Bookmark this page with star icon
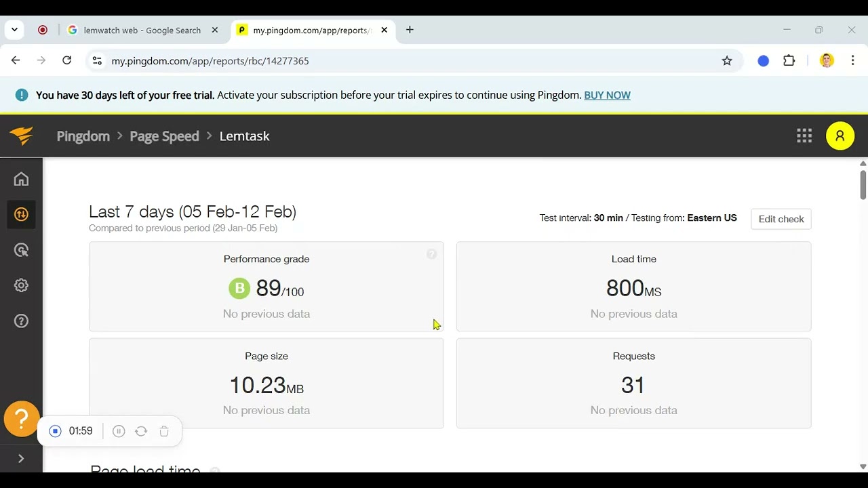The width and height of the screenshot is (868, 488). (727, 61)
